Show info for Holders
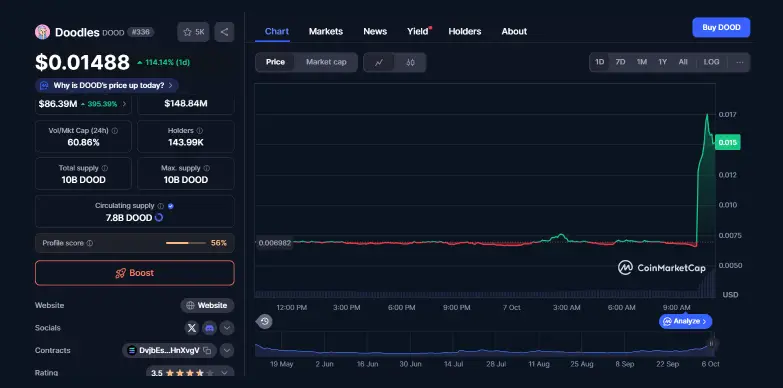Screen dimensions: 783x388 click(200, 131)
